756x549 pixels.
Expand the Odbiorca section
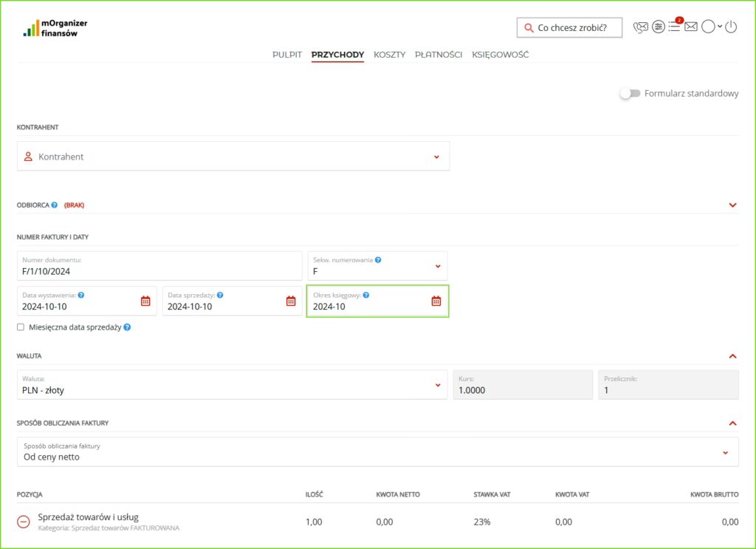732,205
